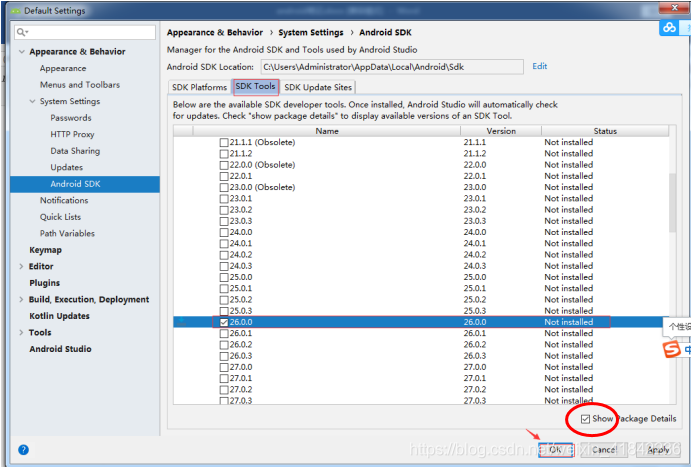
Task: Click the OK button
Action: (555, 449)
